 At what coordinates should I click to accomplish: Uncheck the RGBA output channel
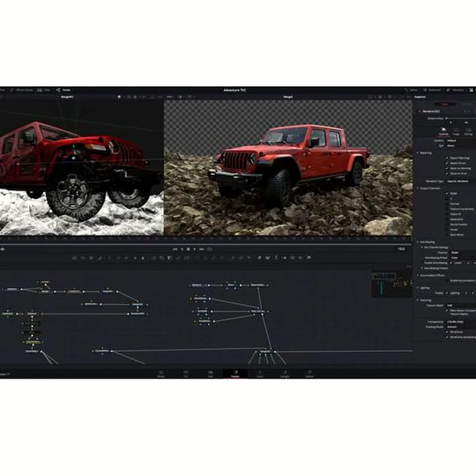click(447, 193)
